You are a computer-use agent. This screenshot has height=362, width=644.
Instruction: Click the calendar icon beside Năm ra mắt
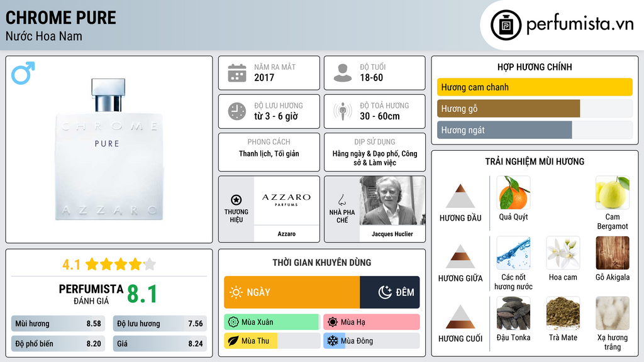point(237,73)
